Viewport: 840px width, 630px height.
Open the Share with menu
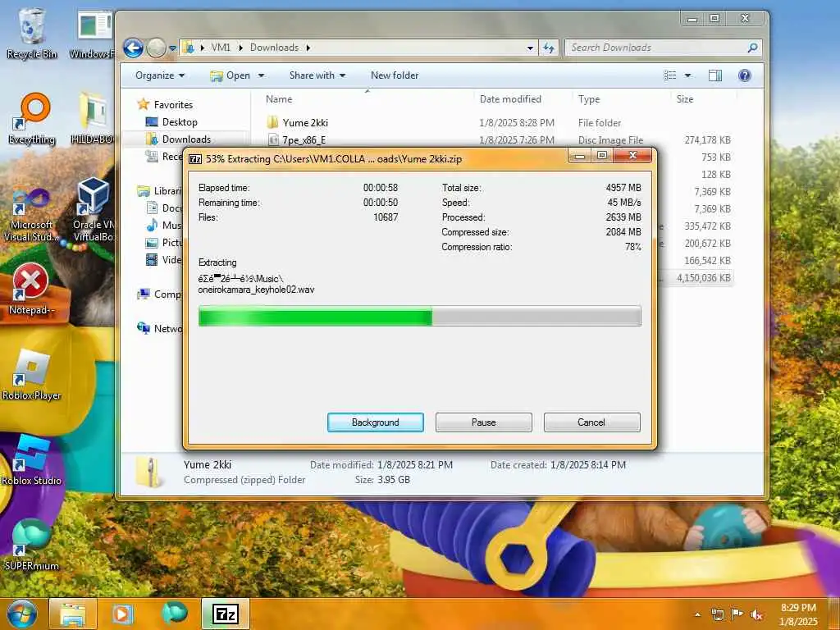point(317,75)
